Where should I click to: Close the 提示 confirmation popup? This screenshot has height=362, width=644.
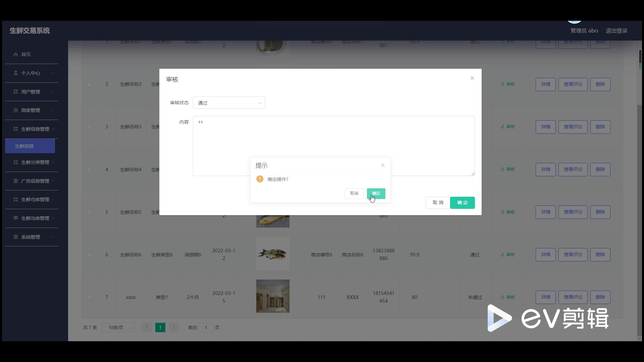(383, 165)
